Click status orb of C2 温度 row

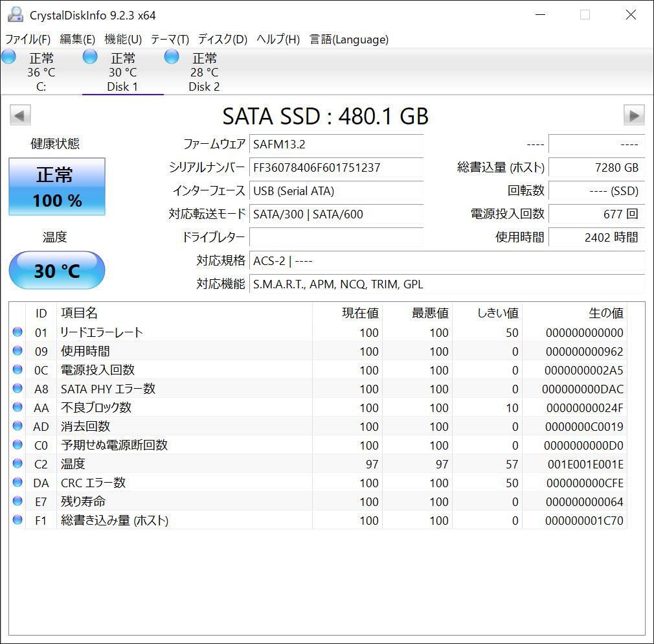(17, 463)
